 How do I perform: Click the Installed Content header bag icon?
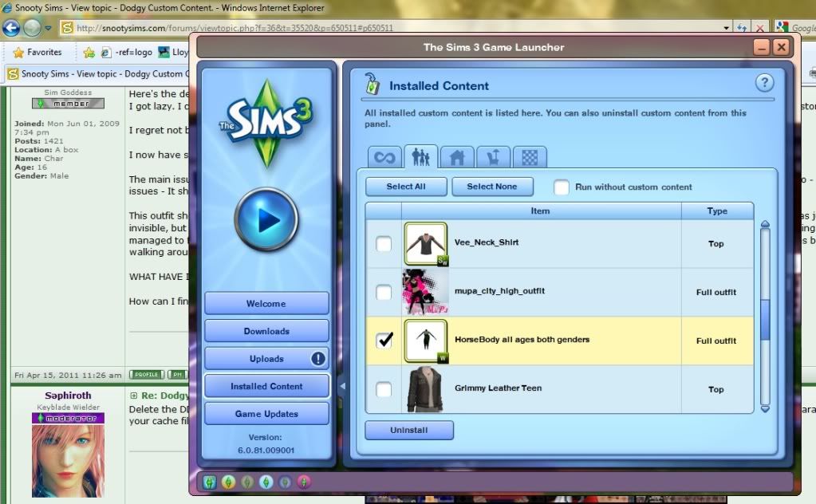click(372, 84)
